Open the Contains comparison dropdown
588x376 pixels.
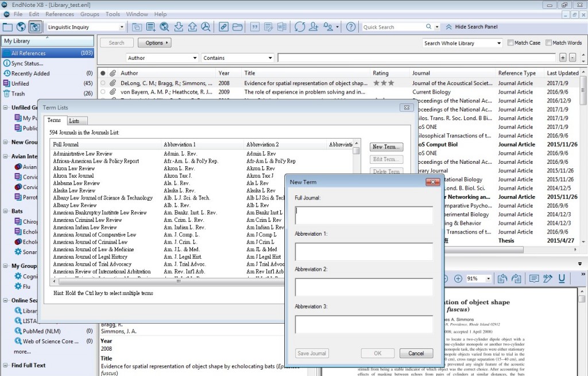[x=270, y=58]
